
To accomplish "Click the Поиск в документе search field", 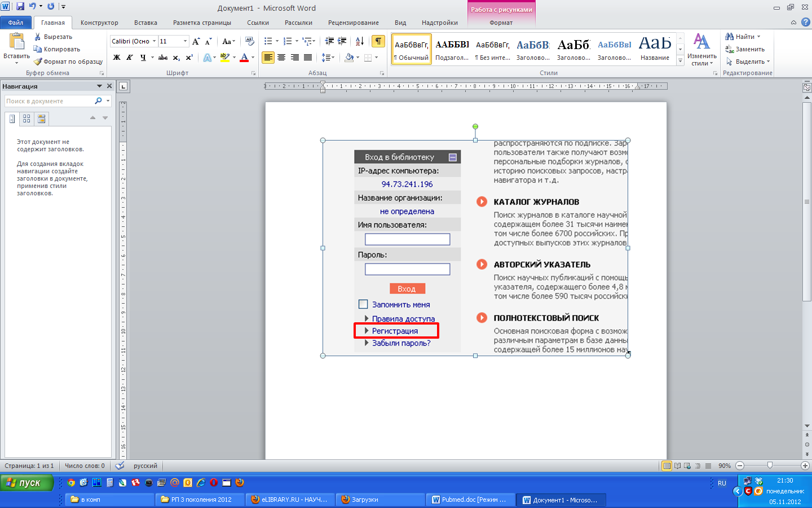I will tap(50, 101).
